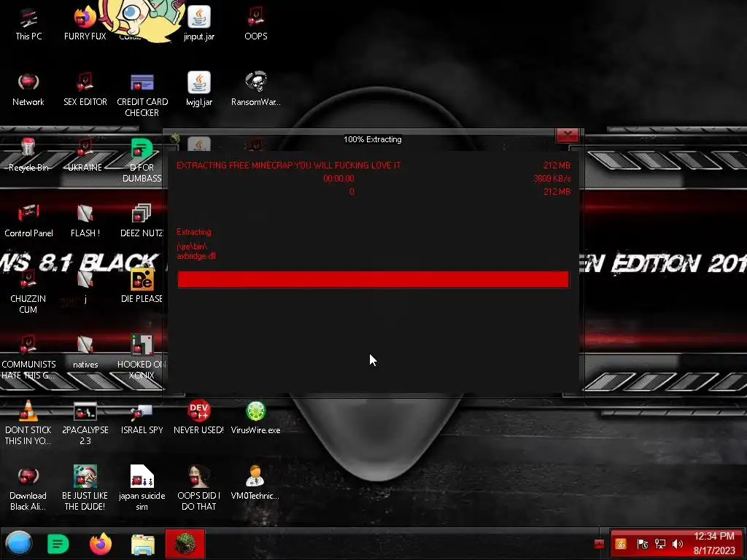Click the 00:00:00 elapsed time value

click(x=338, y=179)
